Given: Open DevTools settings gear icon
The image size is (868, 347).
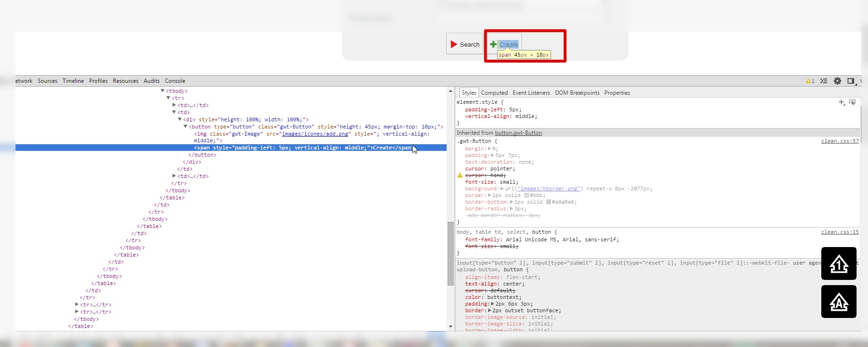Looking at the screenshot, I should point(837,81).
